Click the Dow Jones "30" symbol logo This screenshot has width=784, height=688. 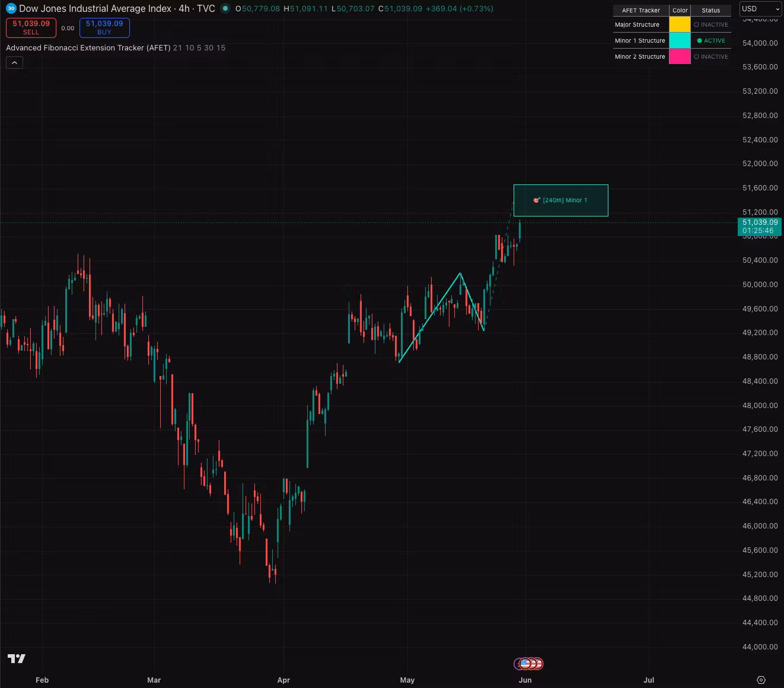point(11,9)
